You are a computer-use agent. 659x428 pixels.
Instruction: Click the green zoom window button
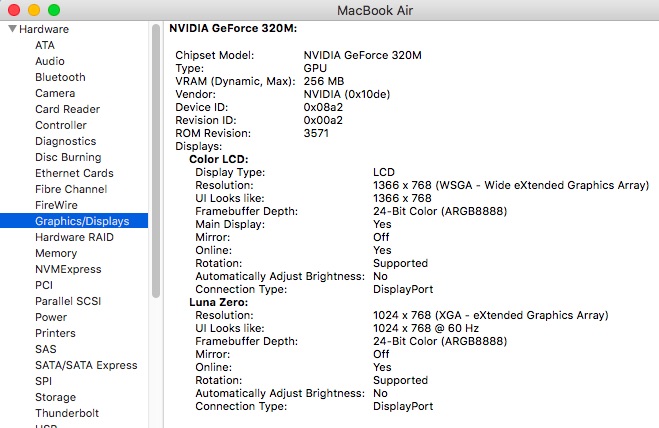54,10
